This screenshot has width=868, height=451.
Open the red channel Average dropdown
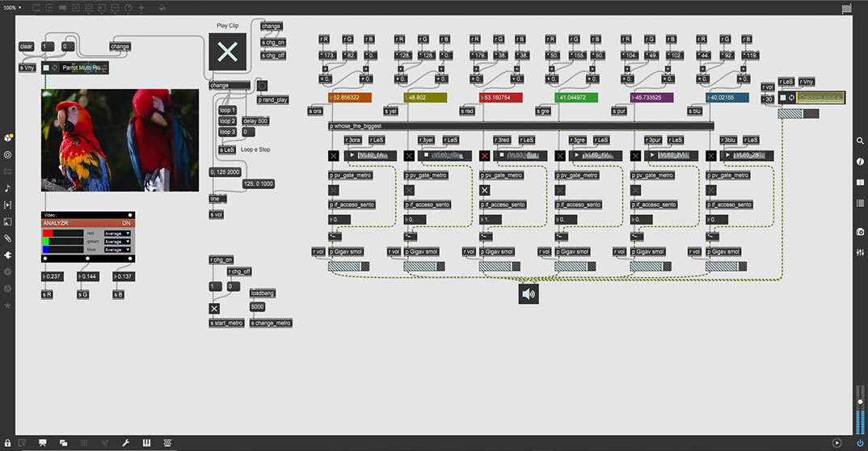(118, 234)
